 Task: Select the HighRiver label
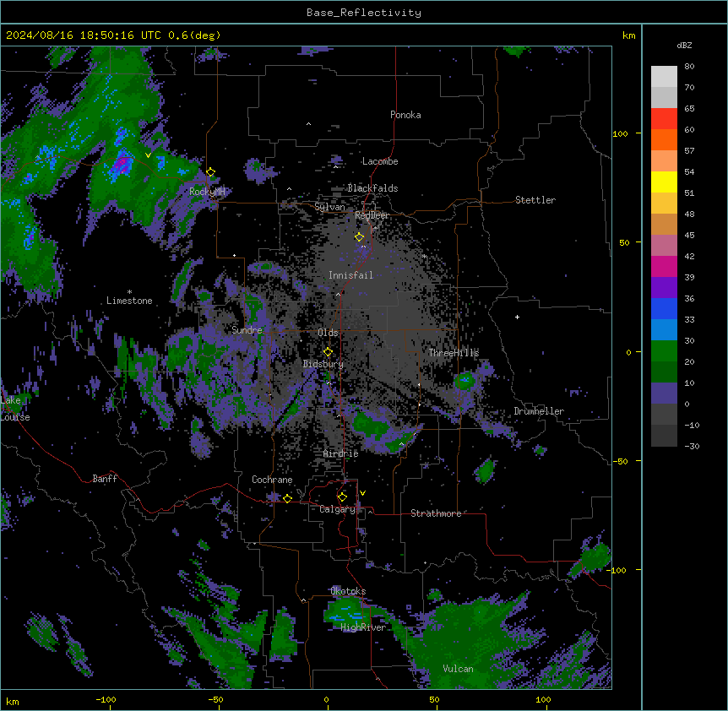tap(363, 627)
